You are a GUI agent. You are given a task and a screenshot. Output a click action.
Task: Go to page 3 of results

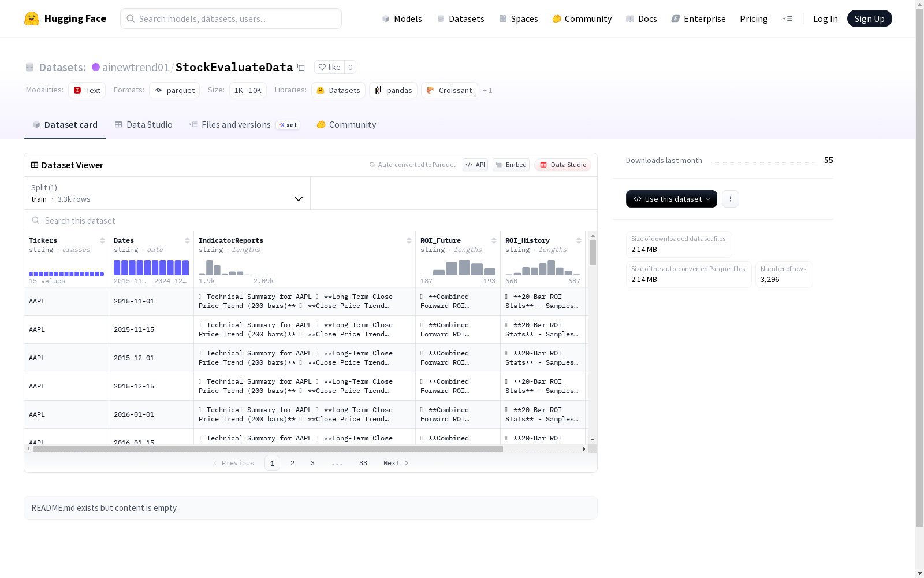click(313, 463)
